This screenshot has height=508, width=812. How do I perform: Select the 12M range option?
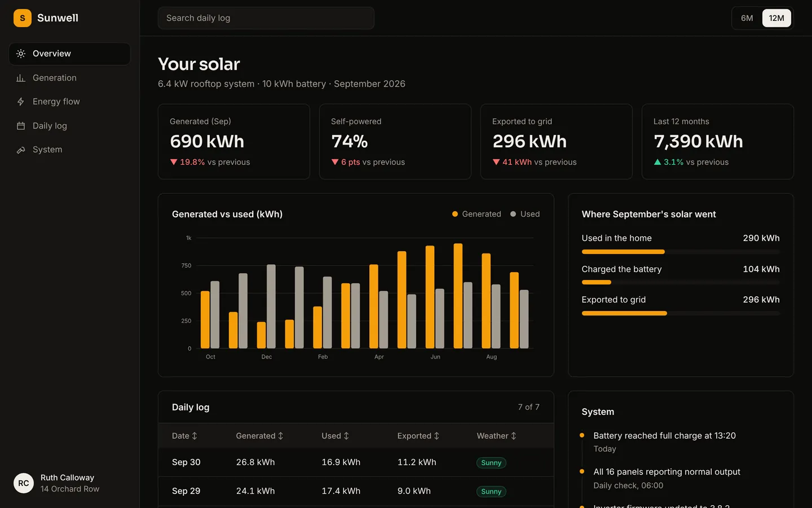tap(776, 18)
